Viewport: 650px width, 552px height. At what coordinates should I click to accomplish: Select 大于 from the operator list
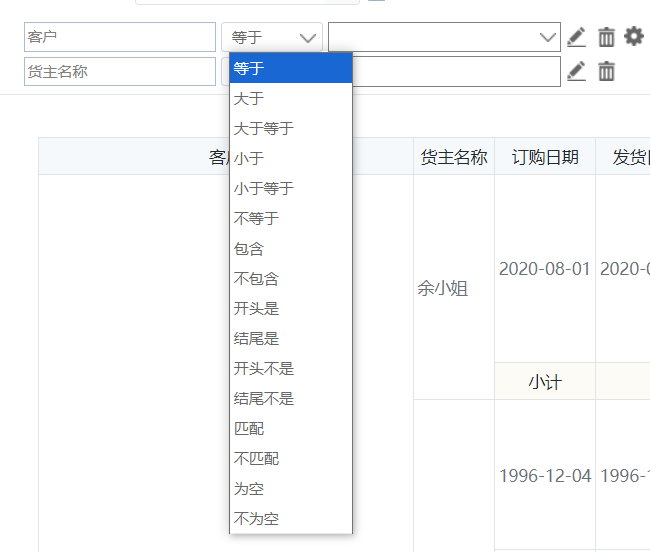[248, 99]
